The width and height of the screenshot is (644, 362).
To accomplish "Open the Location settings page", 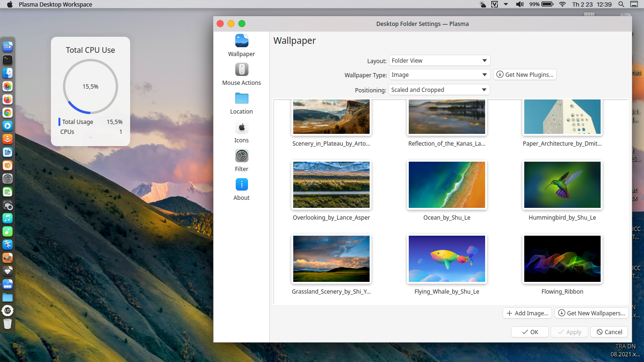I will pyautogui.click(x=241, y=103).
